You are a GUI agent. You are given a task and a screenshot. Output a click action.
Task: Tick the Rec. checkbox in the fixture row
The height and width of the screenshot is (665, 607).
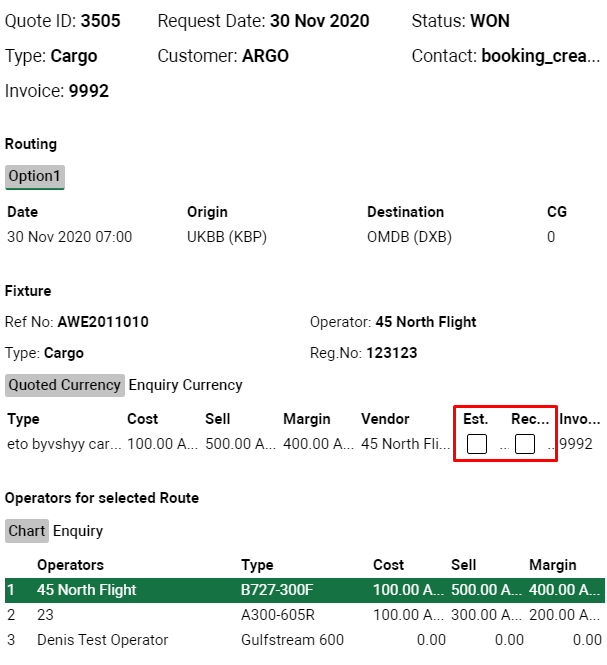click(x=525, y=444)
